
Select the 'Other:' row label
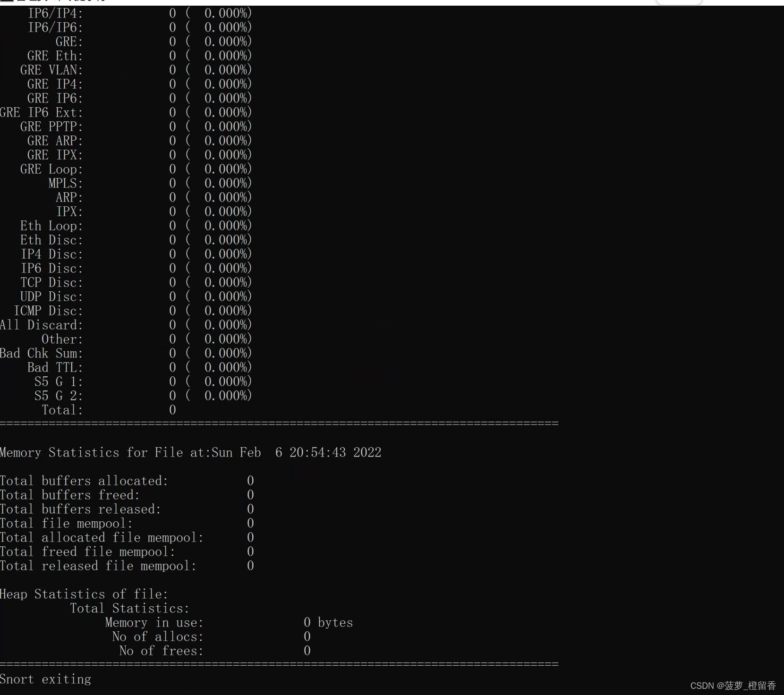(x=62, y=339)
